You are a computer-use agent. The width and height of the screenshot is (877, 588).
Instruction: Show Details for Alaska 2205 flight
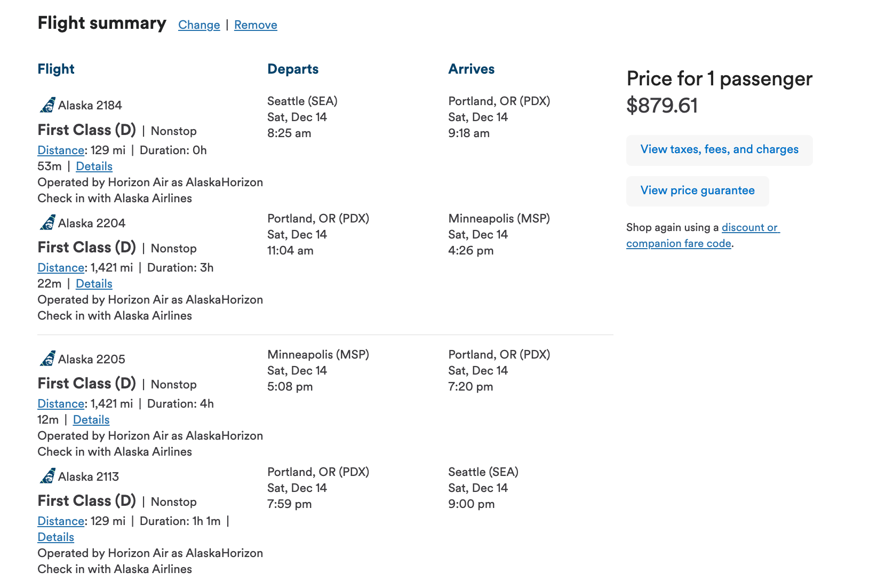pos(91,420)
